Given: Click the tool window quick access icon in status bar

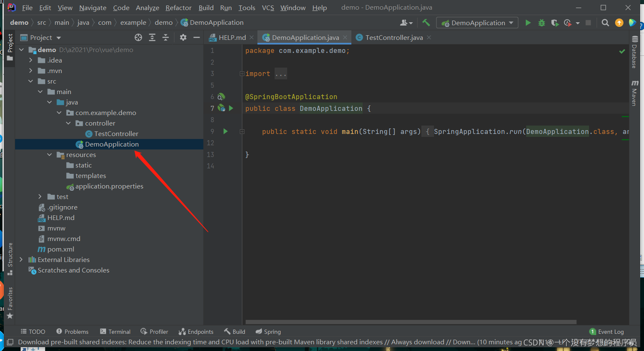Looking at the screenshot, I should tap(10, 342).
